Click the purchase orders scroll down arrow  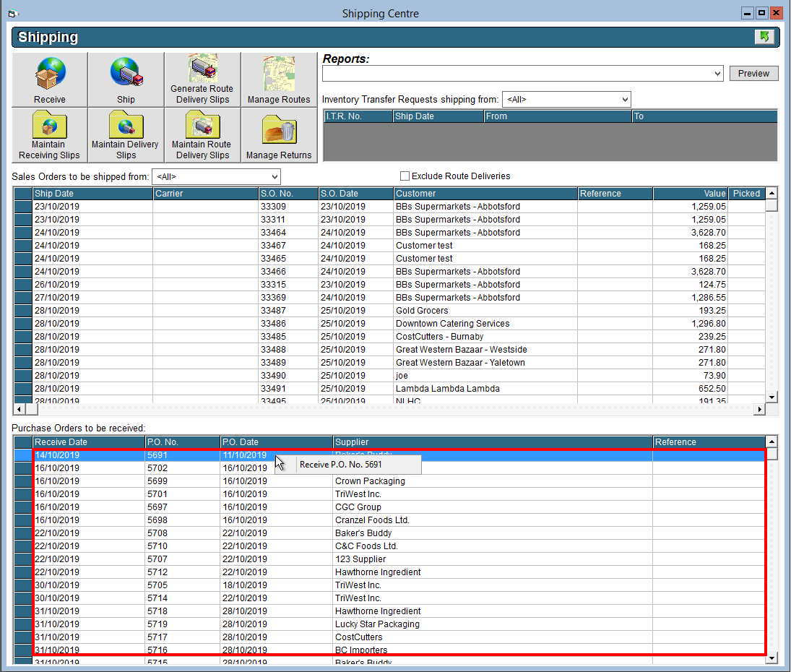click(771, 658)
